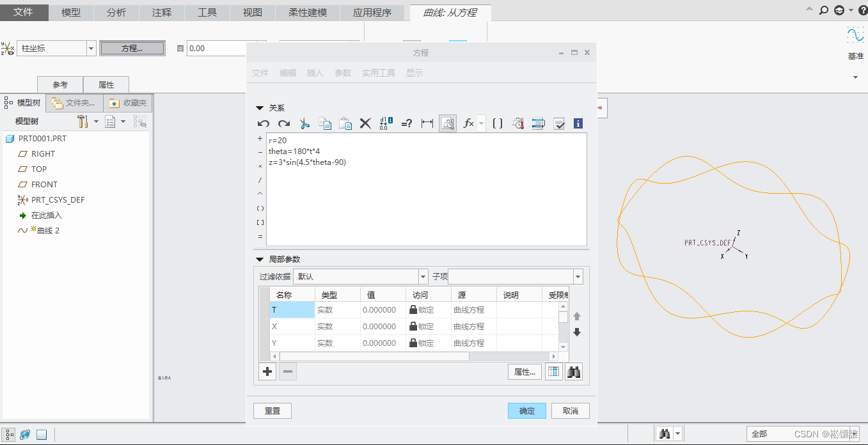Open the 文件夹 browser tab
Image resolution: width=868 pixels, height=445 pixels.
tap(75, 103)
